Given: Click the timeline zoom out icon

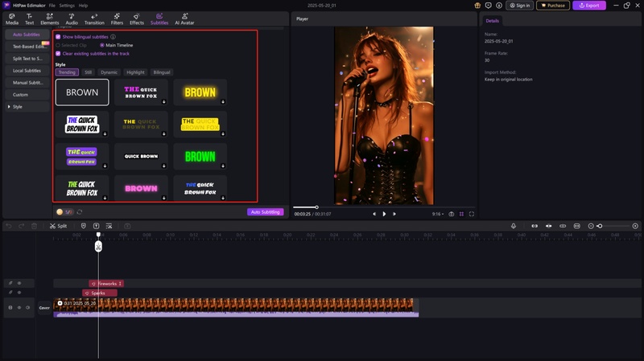Looking at the screenshot, I should pyautogui.click(x=591, y=226).
